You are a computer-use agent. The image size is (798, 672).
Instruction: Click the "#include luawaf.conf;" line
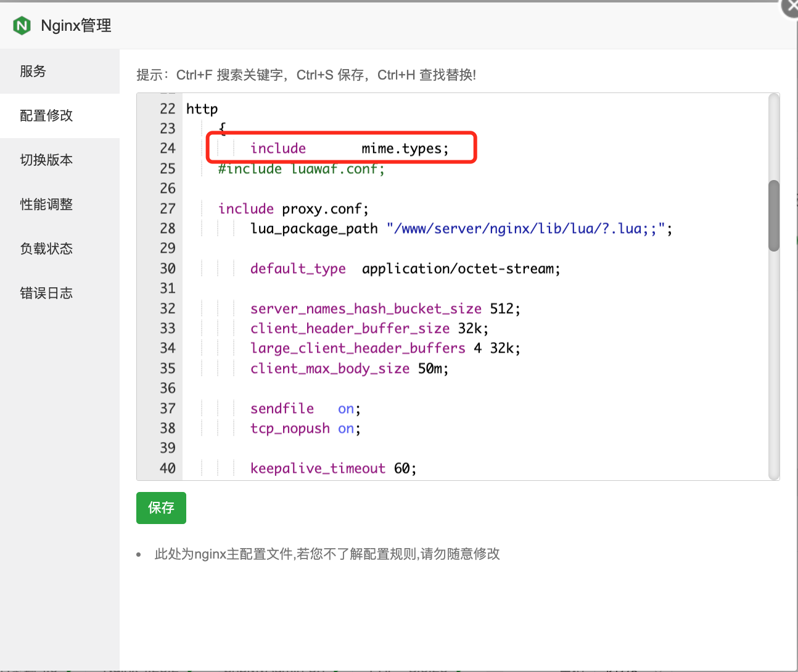[302, 169]
